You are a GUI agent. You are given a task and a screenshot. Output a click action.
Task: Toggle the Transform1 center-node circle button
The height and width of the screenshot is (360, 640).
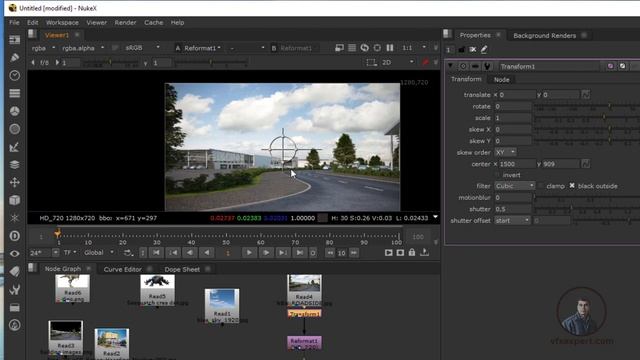tap(463, 66)
